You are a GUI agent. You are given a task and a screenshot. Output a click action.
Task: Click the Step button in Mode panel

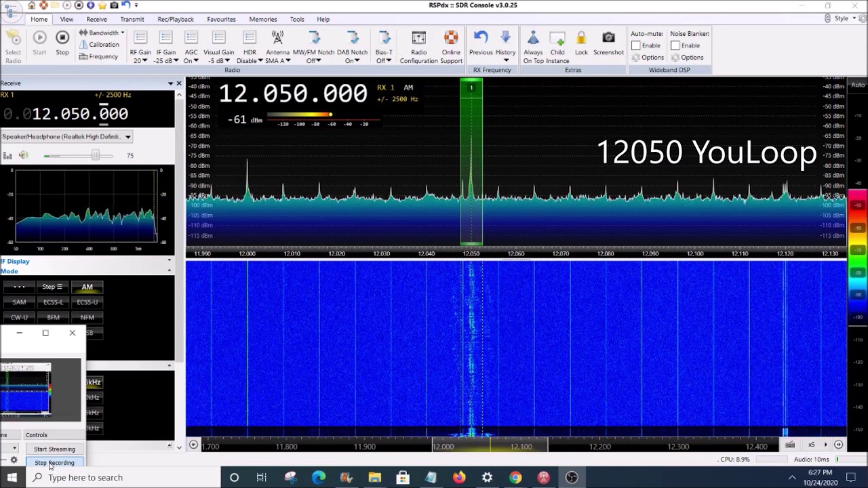(52, 287)
